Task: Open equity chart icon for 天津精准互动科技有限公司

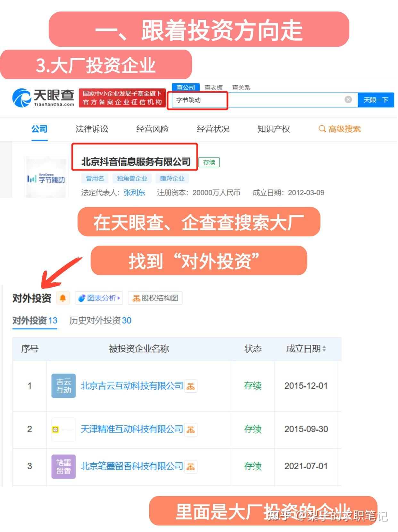Action: pos(191,429)
